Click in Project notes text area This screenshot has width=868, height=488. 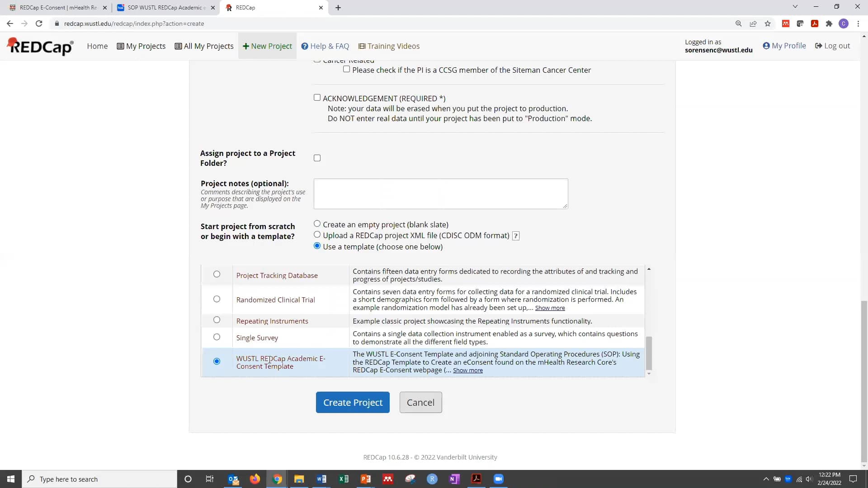441,194
